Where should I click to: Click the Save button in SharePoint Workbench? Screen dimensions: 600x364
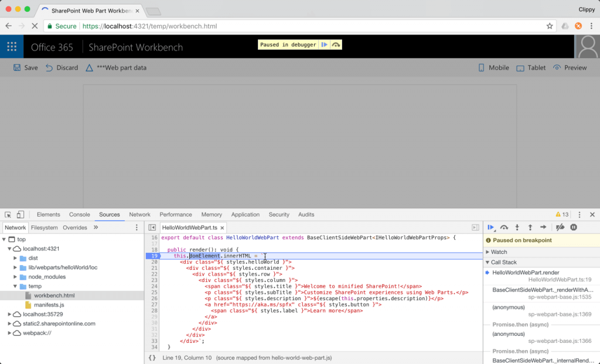pos(25,67)
